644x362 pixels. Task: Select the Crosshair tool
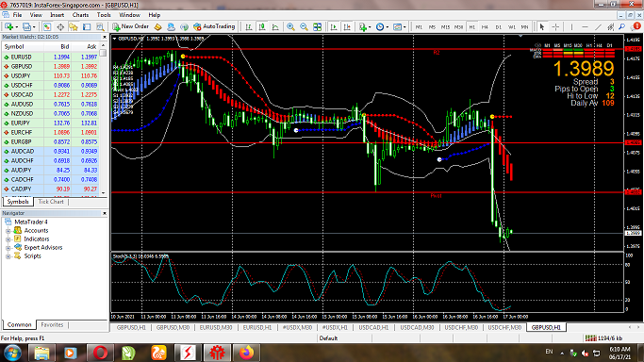tap(555, 26)
